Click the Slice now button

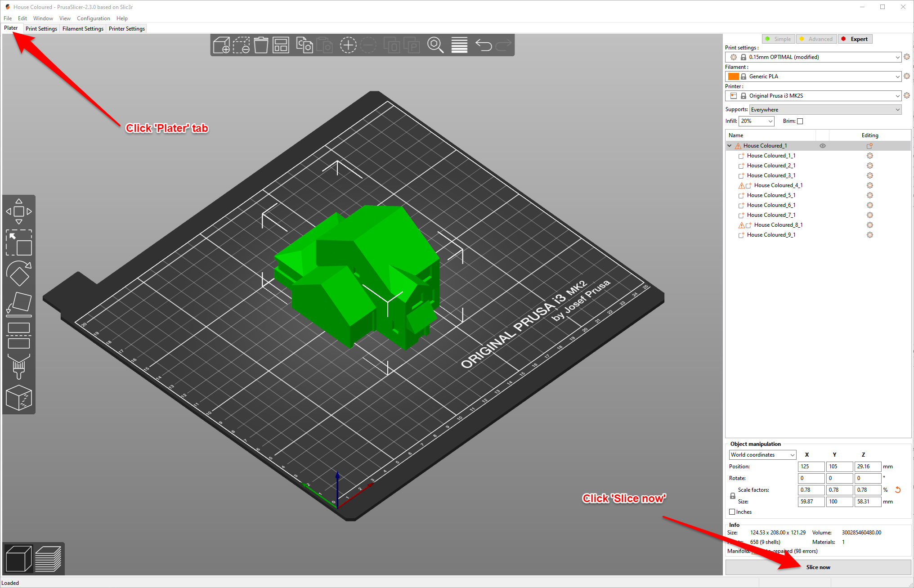818,567
